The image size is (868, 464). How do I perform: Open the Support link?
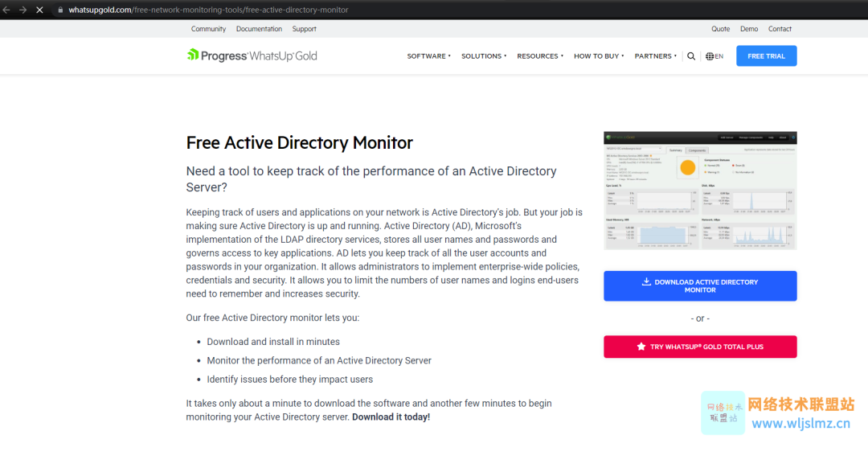pos(305,29)
